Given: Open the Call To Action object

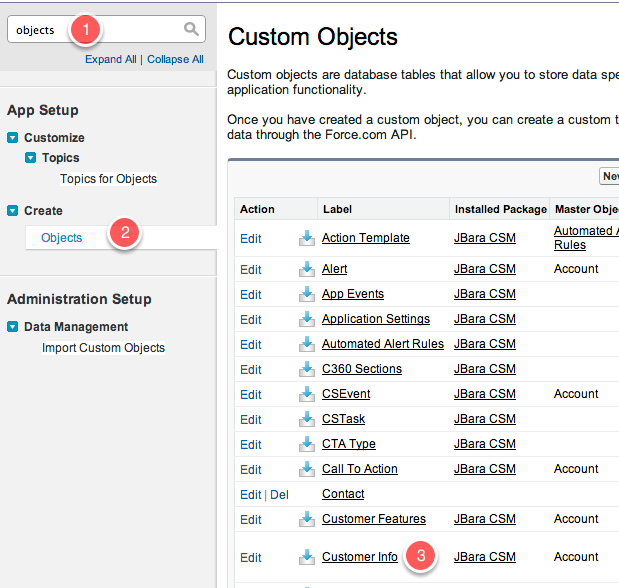Looking at the screenshot, I should click(360, 469).
